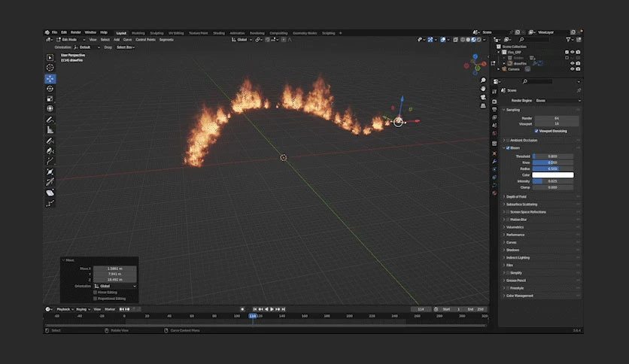Click the Play animation button
629x364 pixels.
[272, 310]
